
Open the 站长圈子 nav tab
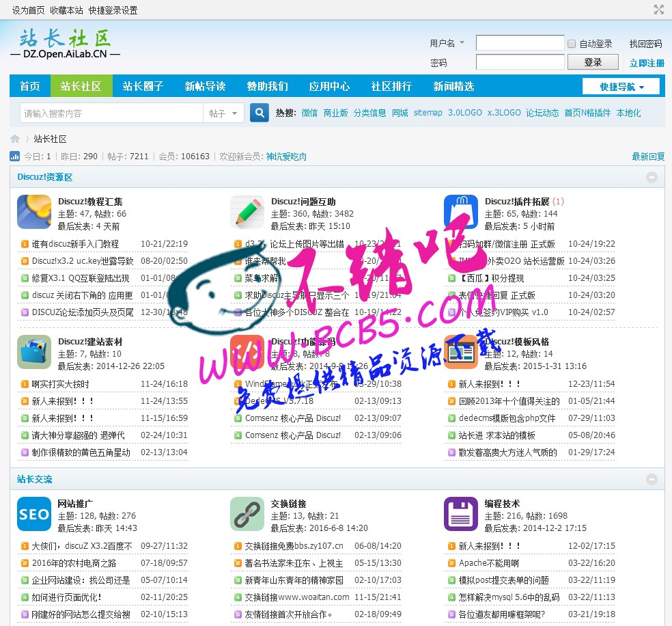(x=143, y=86)
